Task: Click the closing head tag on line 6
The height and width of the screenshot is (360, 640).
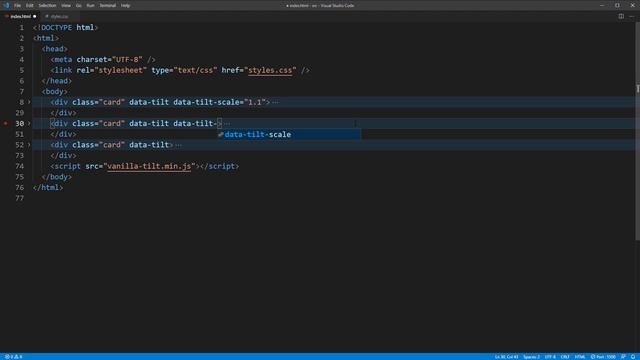Action: pyautogui.click(x=57, y=81)
